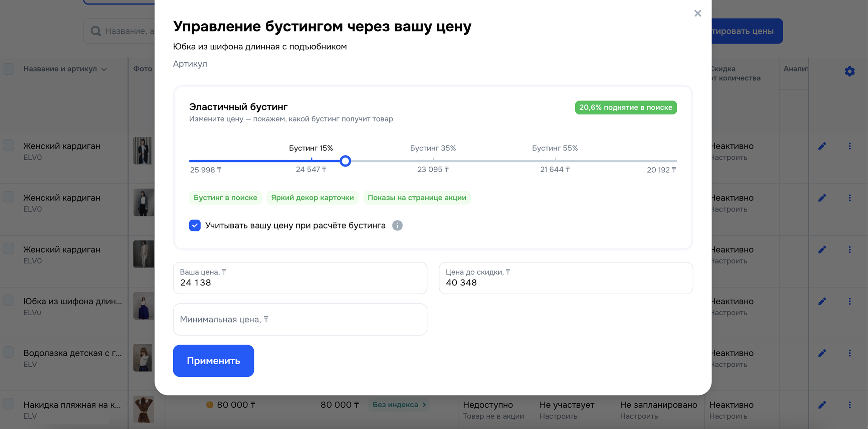Click the info icon beside price checkbox
The image size is (868, 429).
click(x=397, y=225)
